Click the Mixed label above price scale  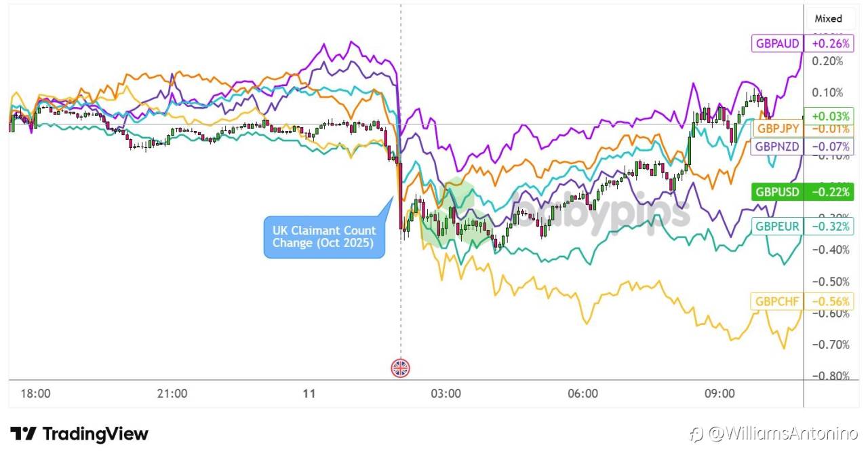pos(828,19)
